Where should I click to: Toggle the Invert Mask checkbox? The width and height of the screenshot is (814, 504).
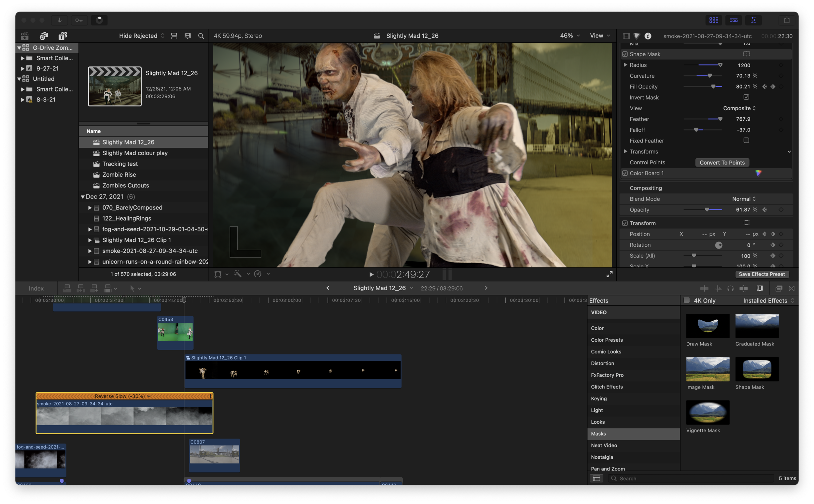(x=746, y=97)
